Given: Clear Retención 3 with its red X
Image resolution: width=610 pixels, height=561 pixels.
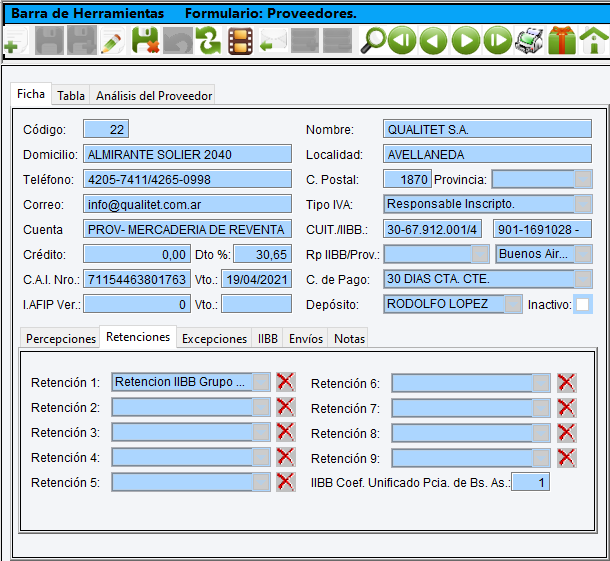Looking at the screenshot, I should (286, 432).
